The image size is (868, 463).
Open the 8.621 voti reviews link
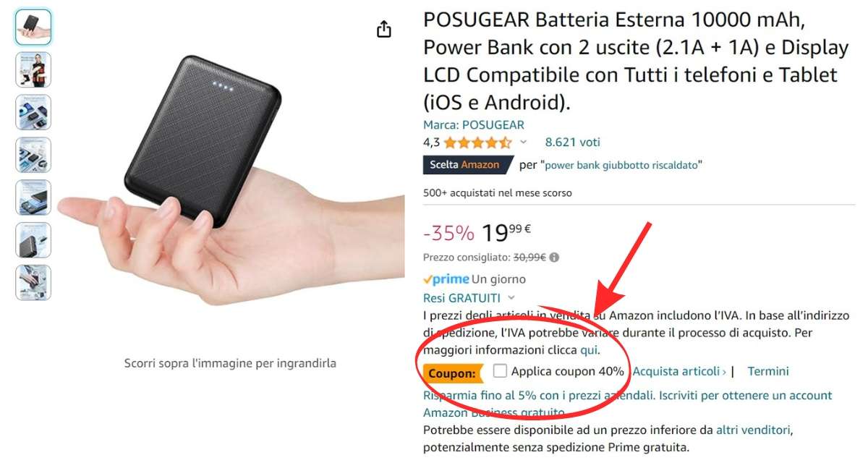click(x=573, y=143)
